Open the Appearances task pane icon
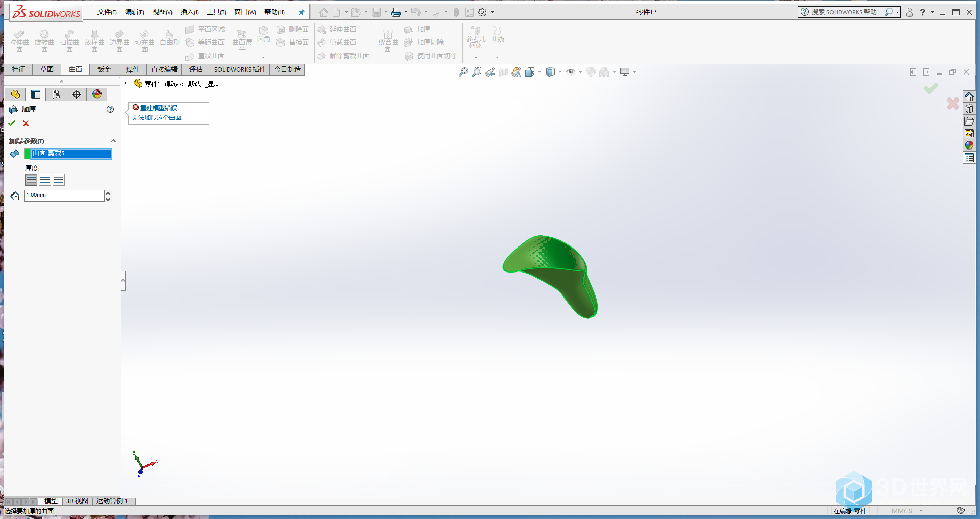 pyautogui.click(x=969, y=146)
